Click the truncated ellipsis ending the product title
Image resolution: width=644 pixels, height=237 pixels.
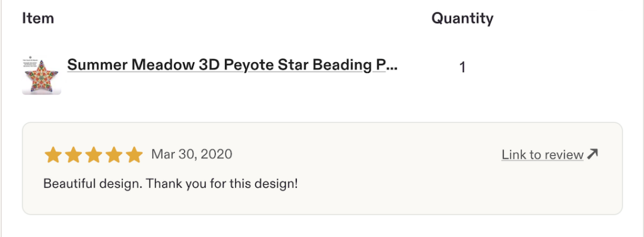(x=391, y=66)
